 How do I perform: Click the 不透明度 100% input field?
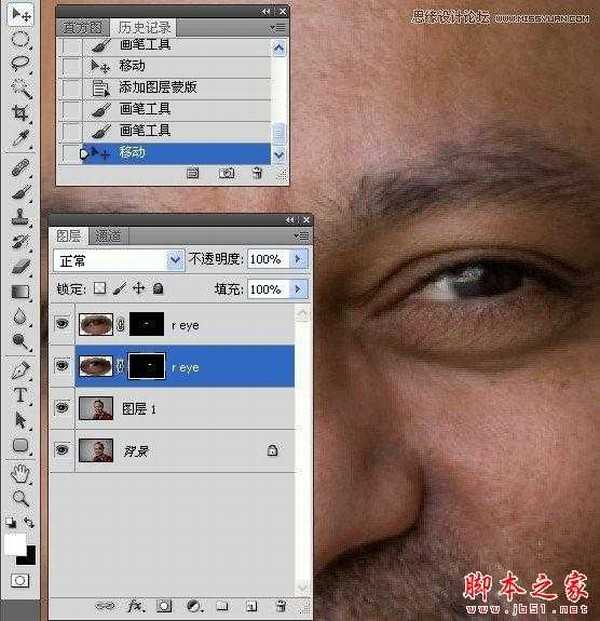tap(269, 259)
